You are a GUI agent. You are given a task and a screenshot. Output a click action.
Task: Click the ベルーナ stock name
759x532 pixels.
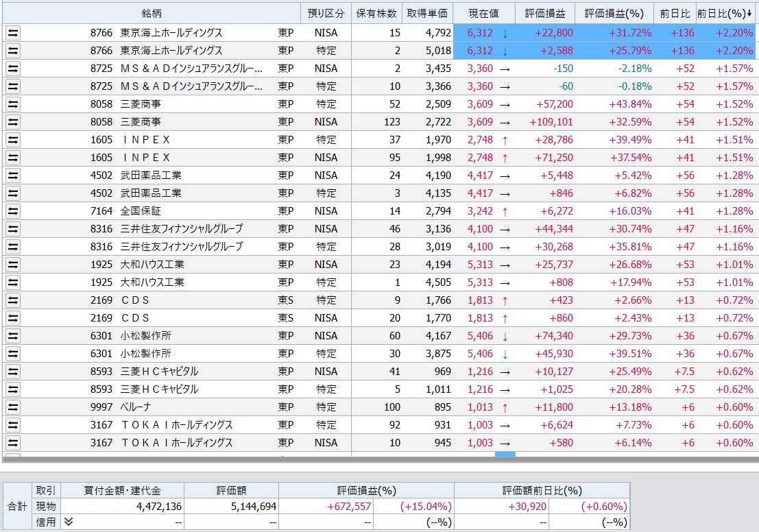136,407
